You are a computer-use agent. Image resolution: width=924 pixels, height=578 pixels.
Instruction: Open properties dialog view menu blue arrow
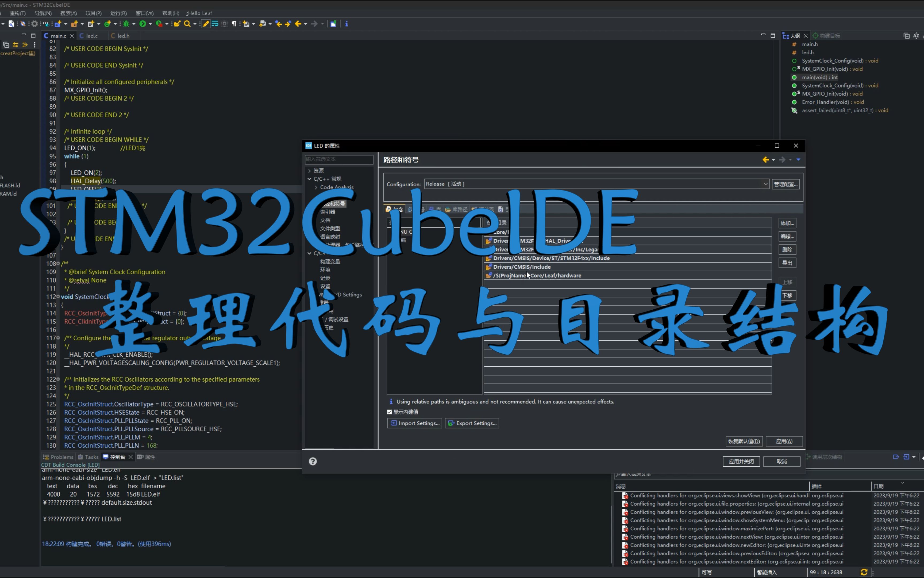(798, 160)
